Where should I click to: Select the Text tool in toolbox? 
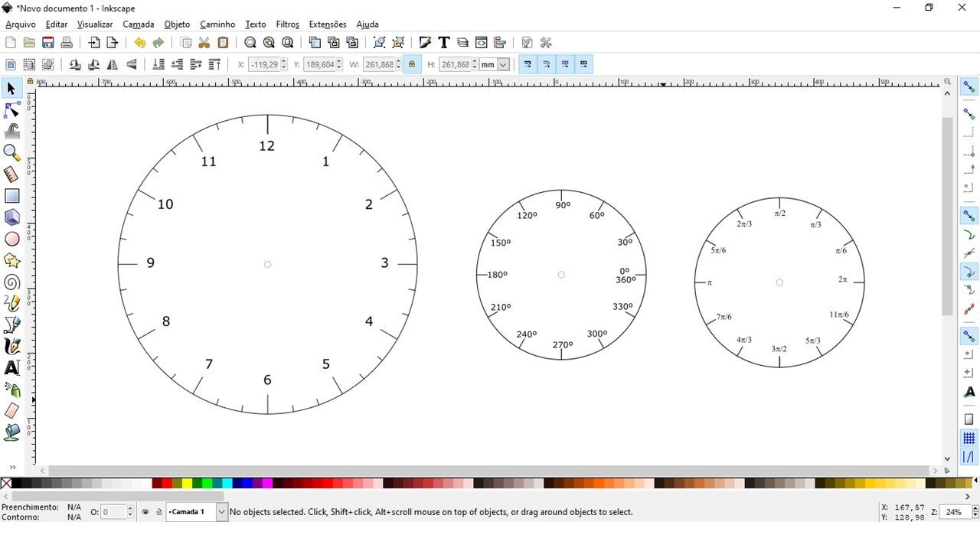coord(11,368)
